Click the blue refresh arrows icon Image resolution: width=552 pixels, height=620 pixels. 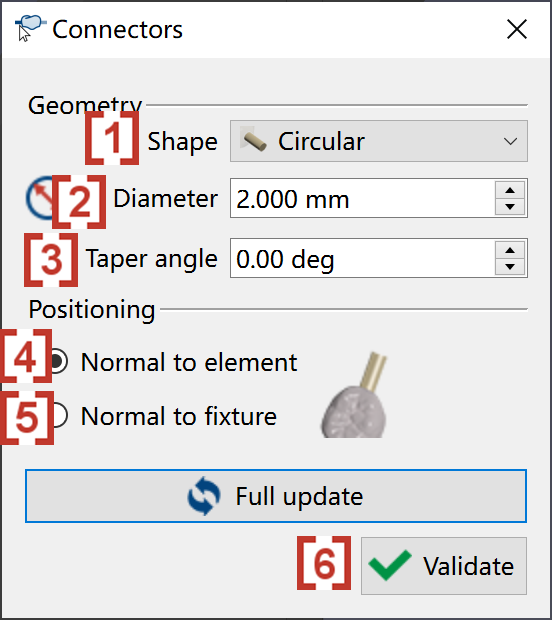[x=204, y=496]
